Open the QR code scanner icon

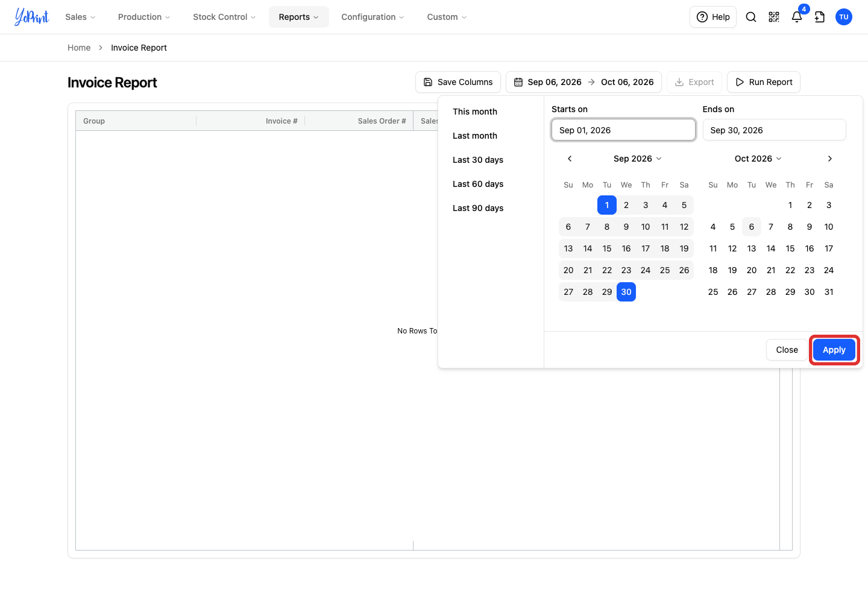[774, 17]
